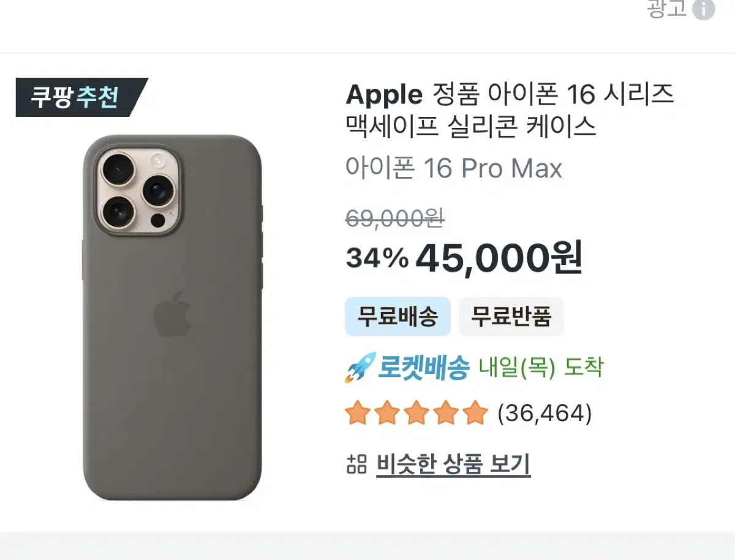Open the 비슷한 상품 보기 link

453,465
